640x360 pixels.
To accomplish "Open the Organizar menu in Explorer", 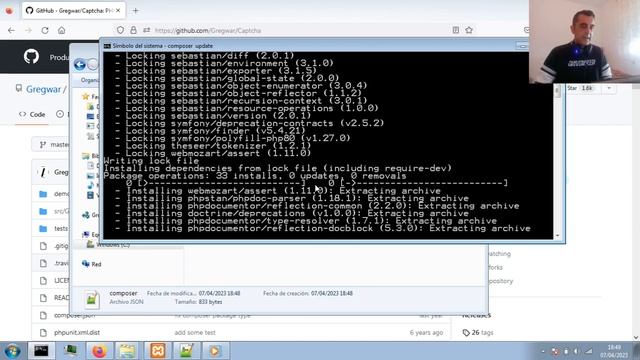I will point(89,80).
